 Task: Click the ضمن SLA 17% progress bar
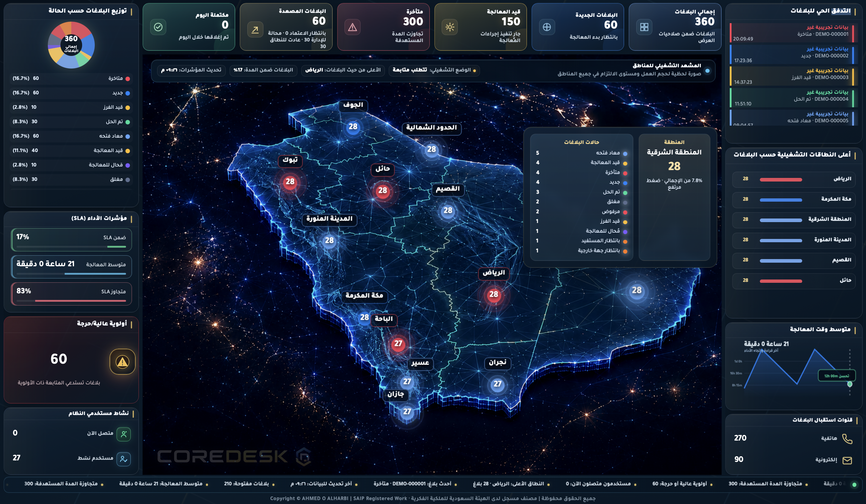(x=71, y=246)
